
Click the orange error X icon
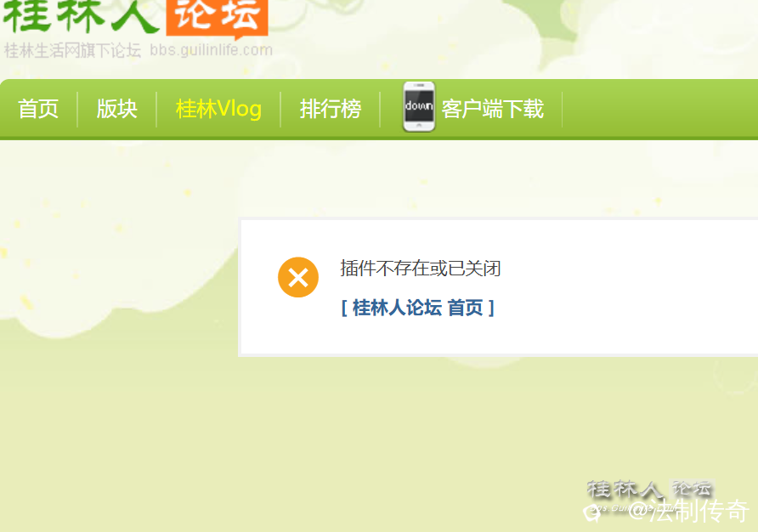click(298, 277)
